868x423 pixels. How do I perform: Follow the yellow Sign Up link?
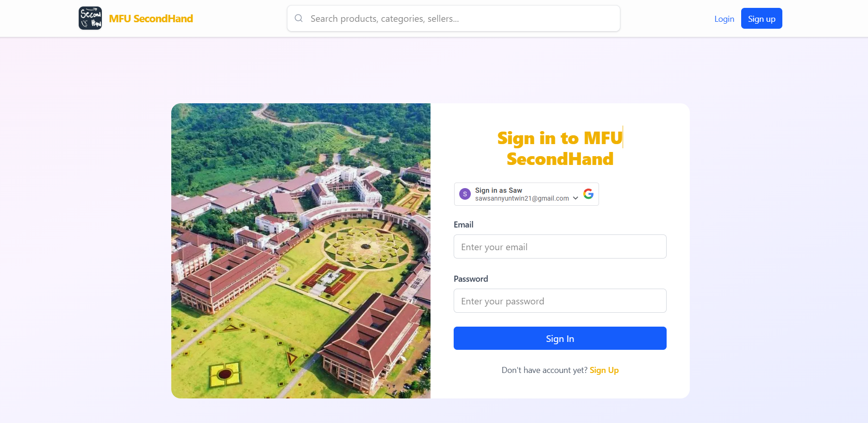[x=604, y=370]
